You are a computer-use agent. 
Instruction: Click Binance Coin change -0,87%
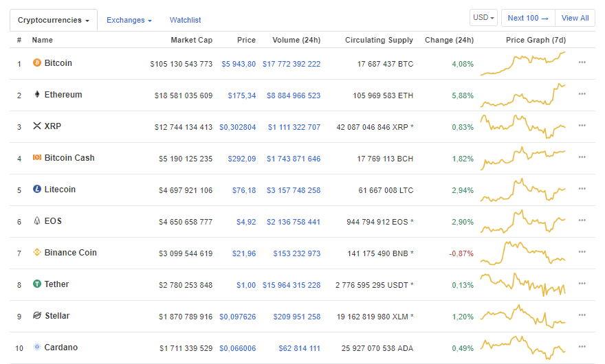461,253
